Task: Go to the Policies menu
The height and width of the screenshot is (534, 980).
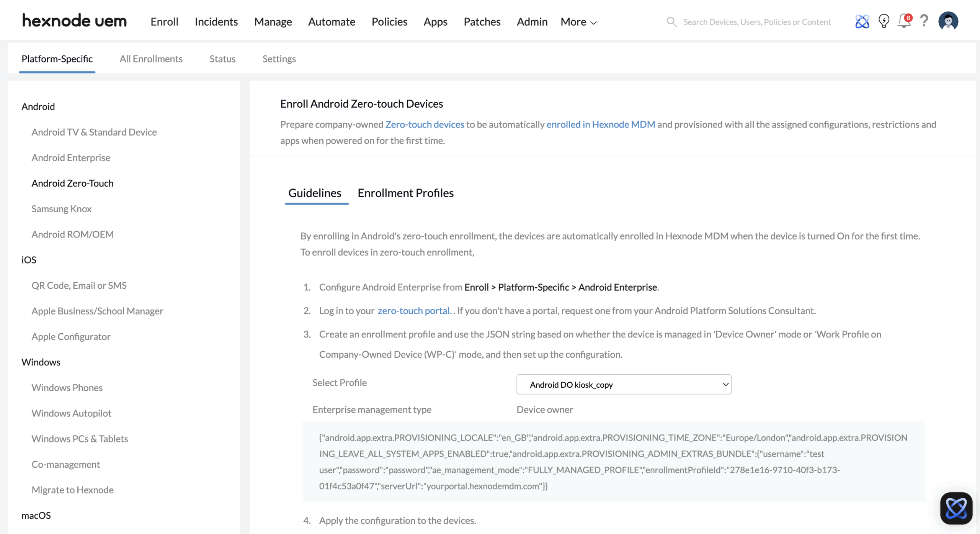Action: (389, 22)
